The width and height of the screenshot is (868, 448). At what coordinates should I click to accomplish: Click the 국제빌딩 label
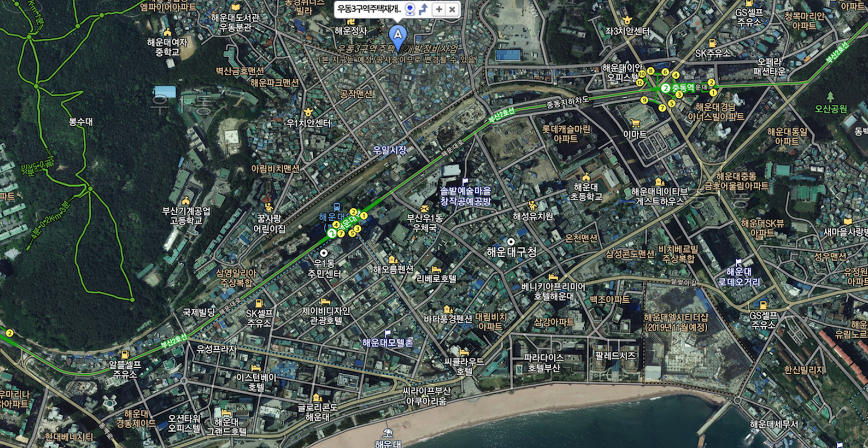coord(199,313)
